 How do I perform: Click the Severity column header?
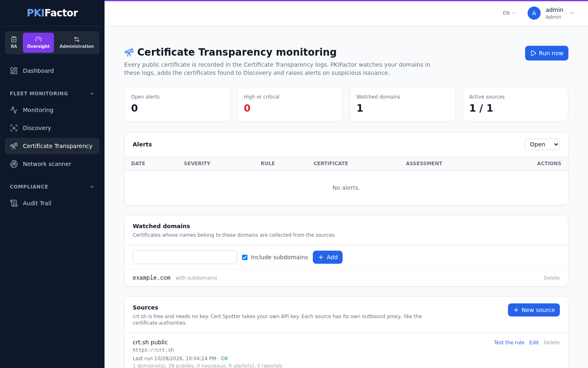pos(197,164)
